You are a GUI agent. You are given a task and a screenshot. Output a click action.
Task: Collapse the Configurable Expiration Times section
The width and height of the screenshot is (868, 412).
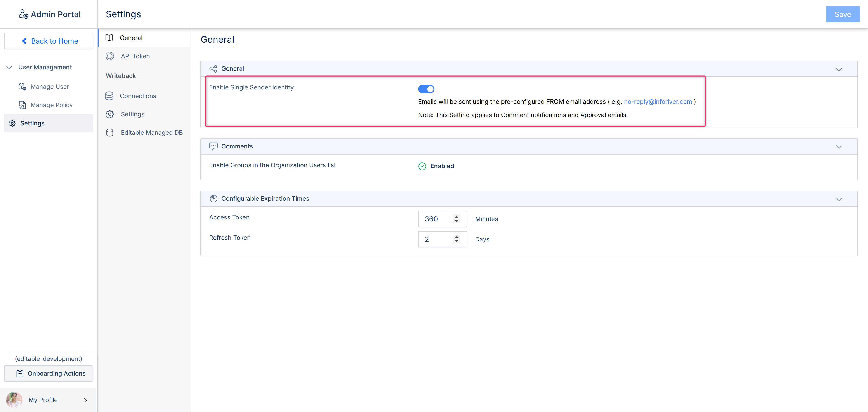click(839, 199)
